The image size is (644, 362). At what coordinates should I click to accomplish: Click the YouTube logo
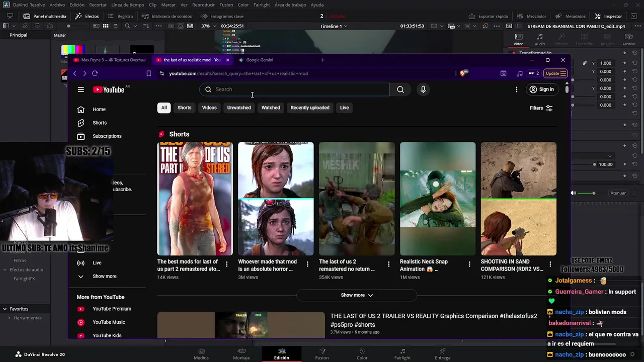[x=109, y=89]
